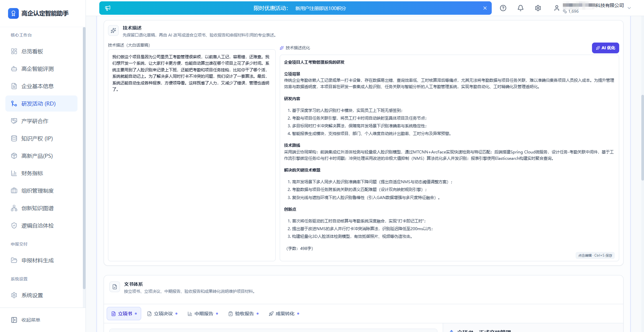Click the 研发活动 branch icon
This screenshot has height=332, width=644.
[14, 104]
